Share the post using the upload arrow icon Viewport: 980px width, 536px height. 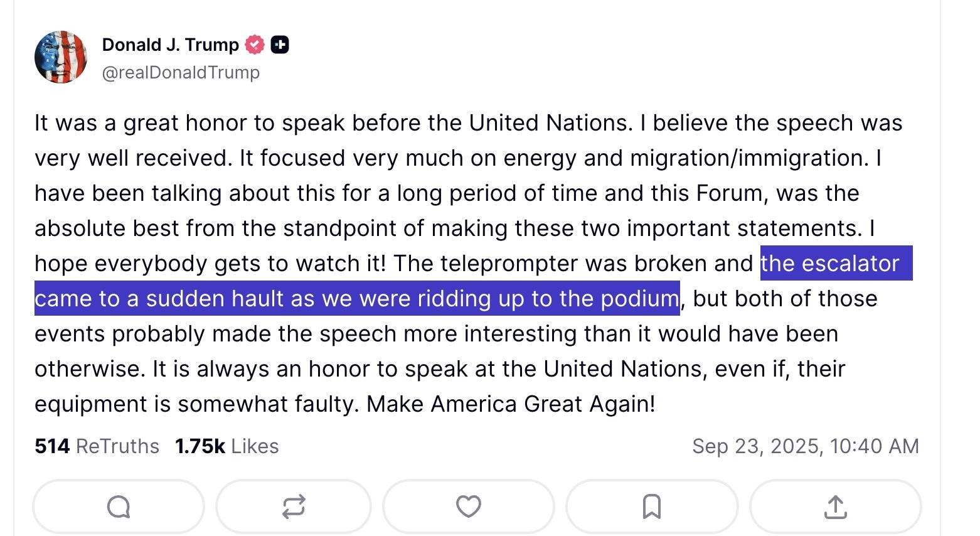click(x=835, y=507)
